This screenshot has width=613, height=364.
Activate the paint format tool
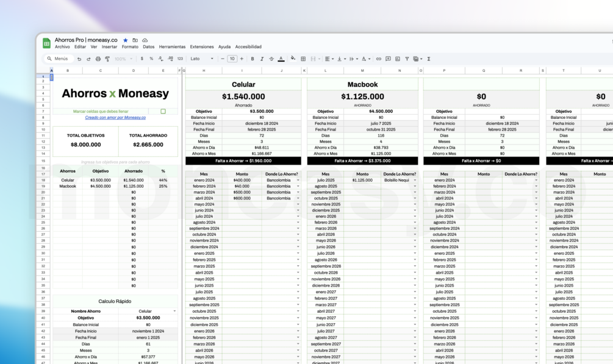click(x=107, y=59)
